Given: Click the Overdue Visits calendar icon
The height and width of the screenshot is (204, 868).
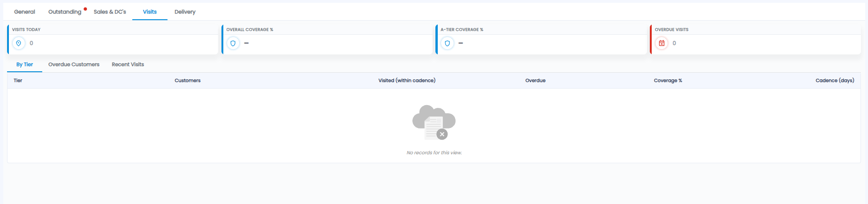Looking at the screenshot, I should coord(662,43).
